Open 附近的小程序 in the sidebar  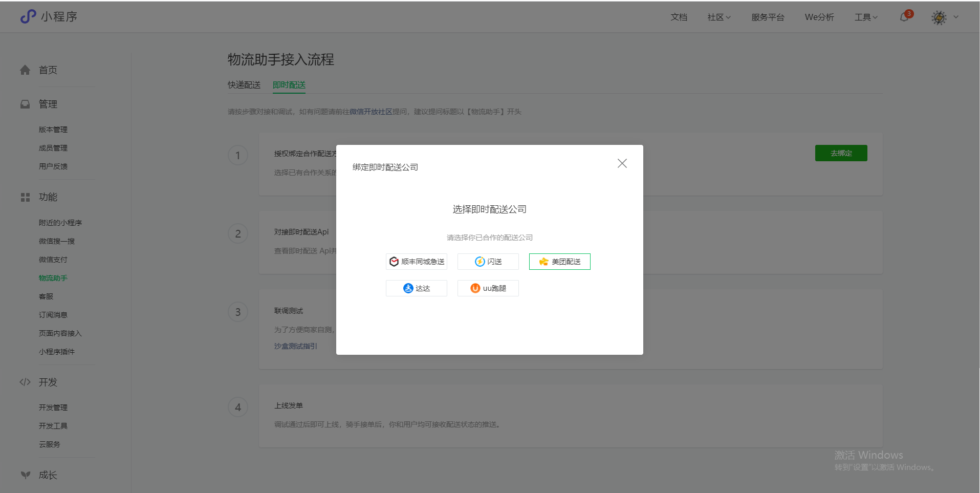coord(60,223)
